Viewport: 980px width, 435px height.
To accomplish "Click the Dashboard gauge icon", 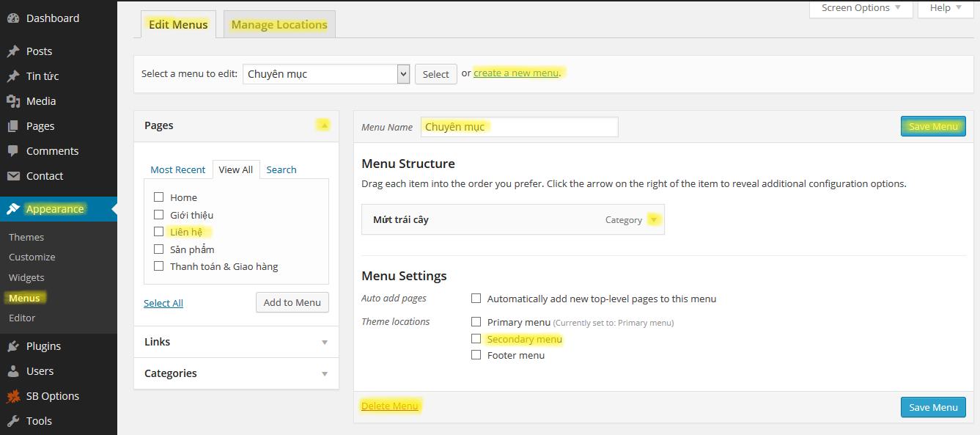I will click(x=13, y=18).
